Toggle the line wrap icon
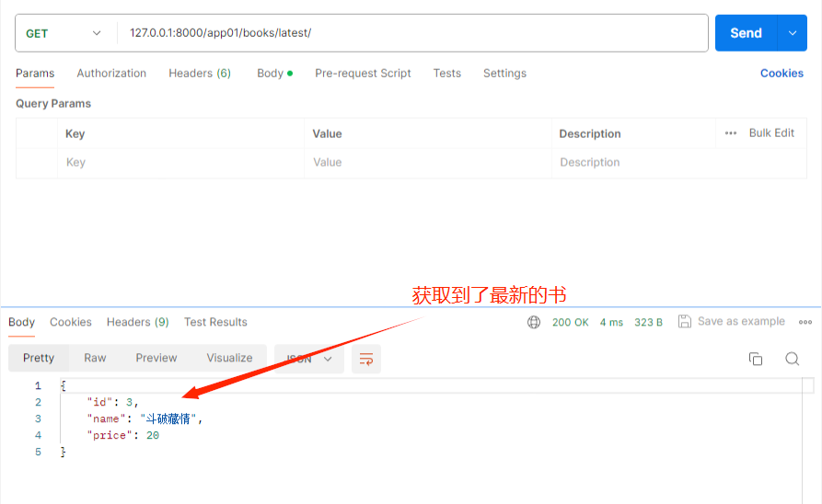The image size is (822, 504). pyautogui.click(x=366, y=359)
